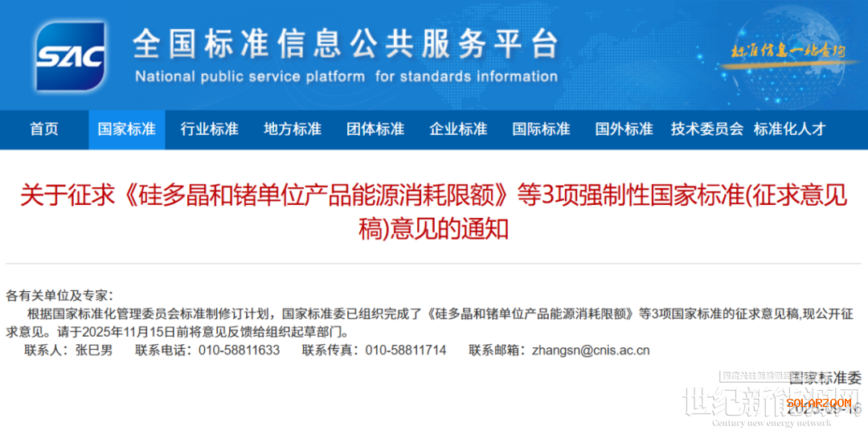Viewport: 868px width, 431px height.
Task: Open the 首页 home menu item
Action: pos(44,129)
